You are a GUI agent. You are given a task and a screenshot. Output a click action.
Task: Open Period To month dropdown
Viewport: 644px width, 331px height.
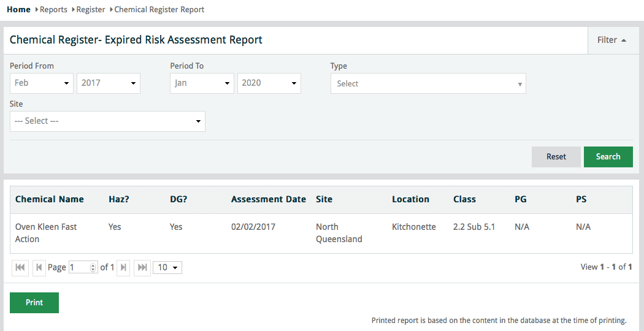click(202, 83)
